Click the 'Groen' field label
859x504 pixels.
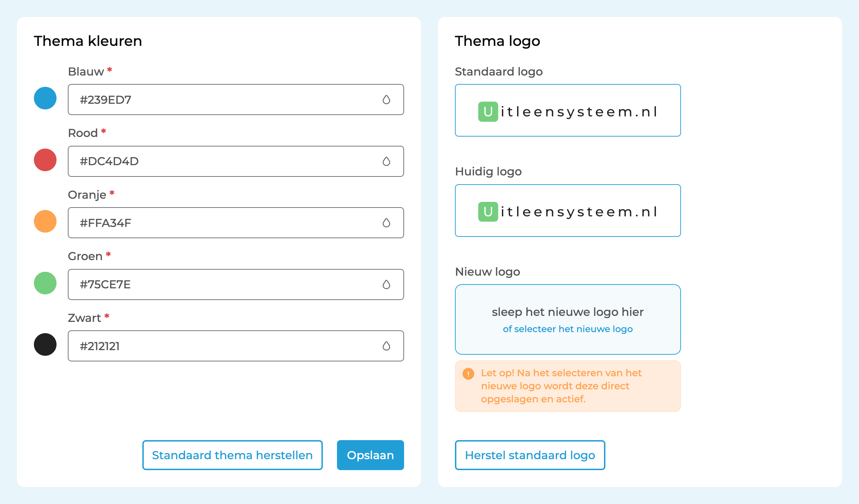85,256
